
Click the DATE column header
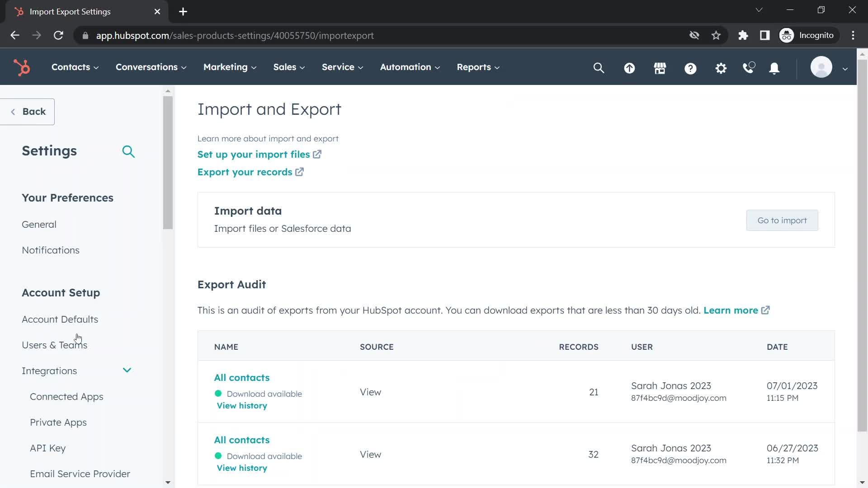[x=777, y=347]
